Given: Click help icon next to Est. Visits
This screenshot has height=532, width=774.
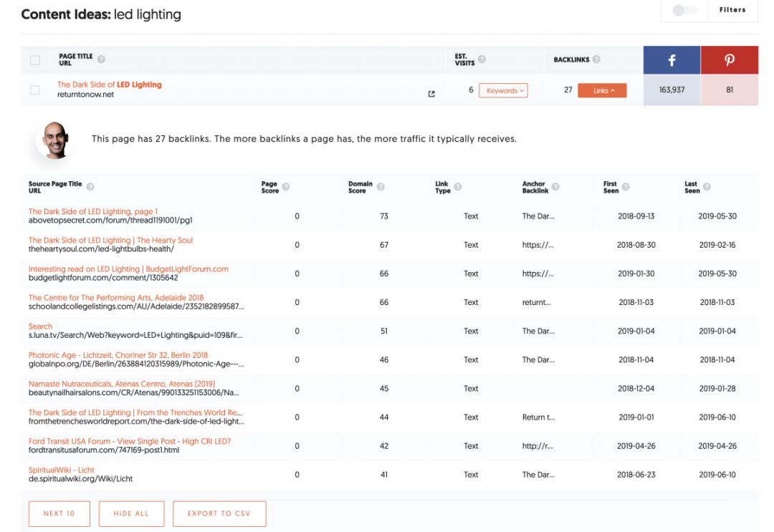Looking at the screenshot, I should (482, 59).
